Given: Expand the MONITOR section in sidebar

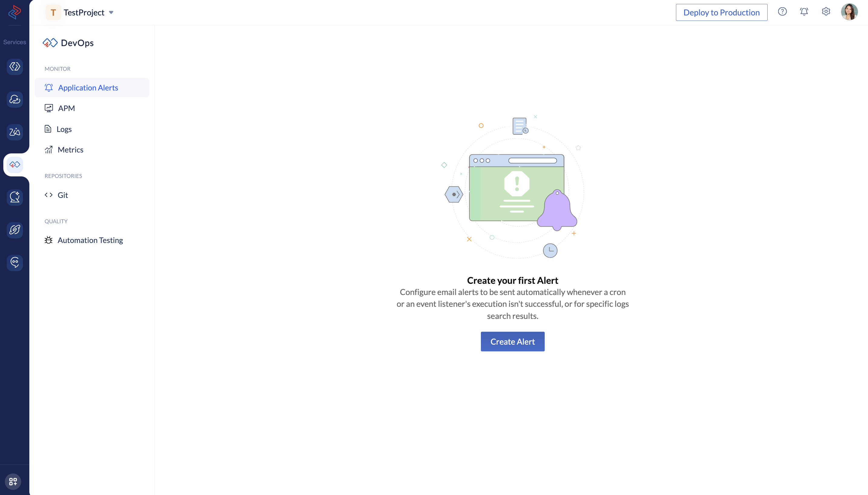Looking at the screenshot, I should point(58,69).
